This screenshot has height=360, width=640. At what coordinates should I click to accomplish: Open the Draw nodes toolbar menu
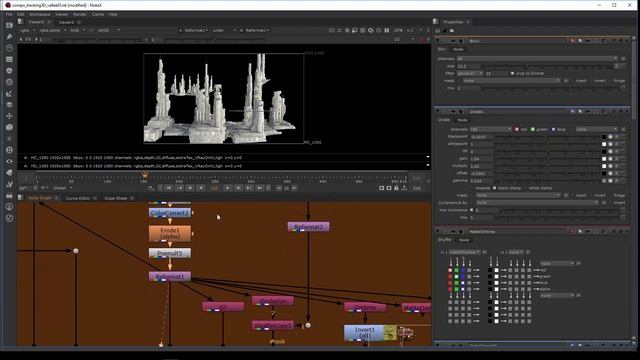pos(9,37)
